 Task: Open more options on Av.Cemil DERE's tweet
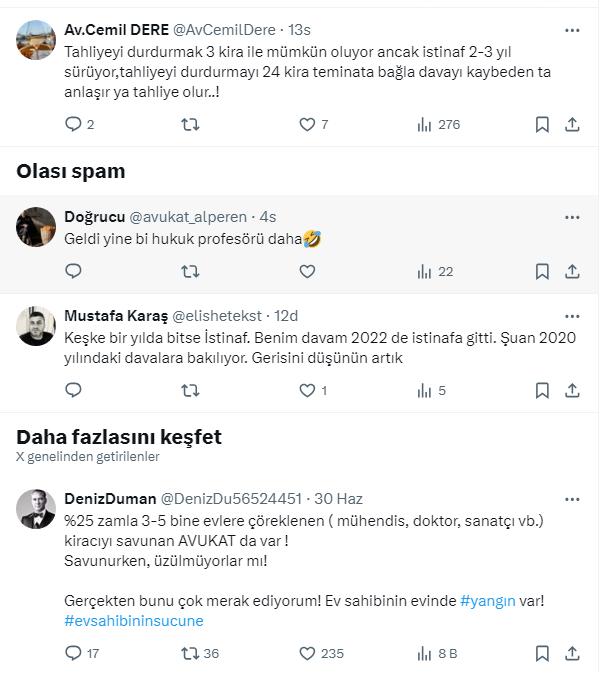coord(572,30)
